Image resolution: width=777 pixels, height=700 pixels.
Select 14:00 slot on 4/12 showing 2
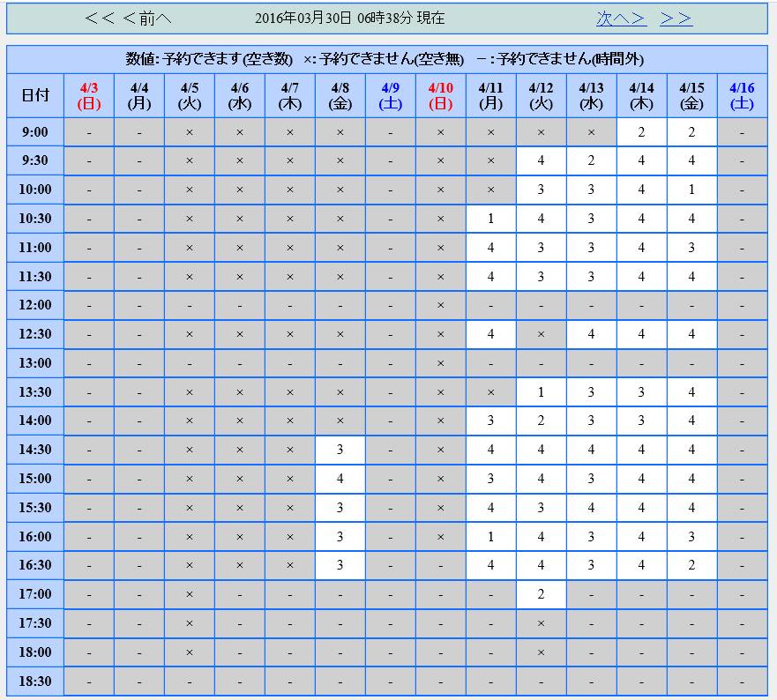[x=541, y=421]
